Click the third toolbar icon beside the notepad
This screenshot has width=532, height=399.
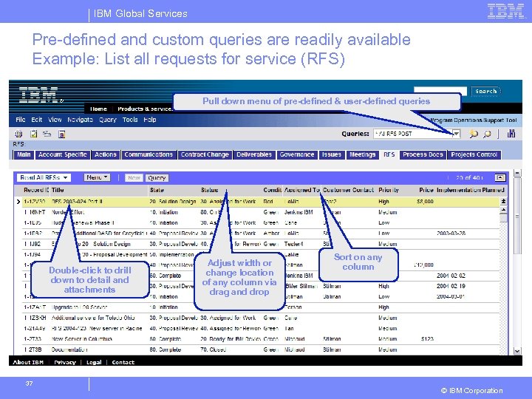(47, 134)
